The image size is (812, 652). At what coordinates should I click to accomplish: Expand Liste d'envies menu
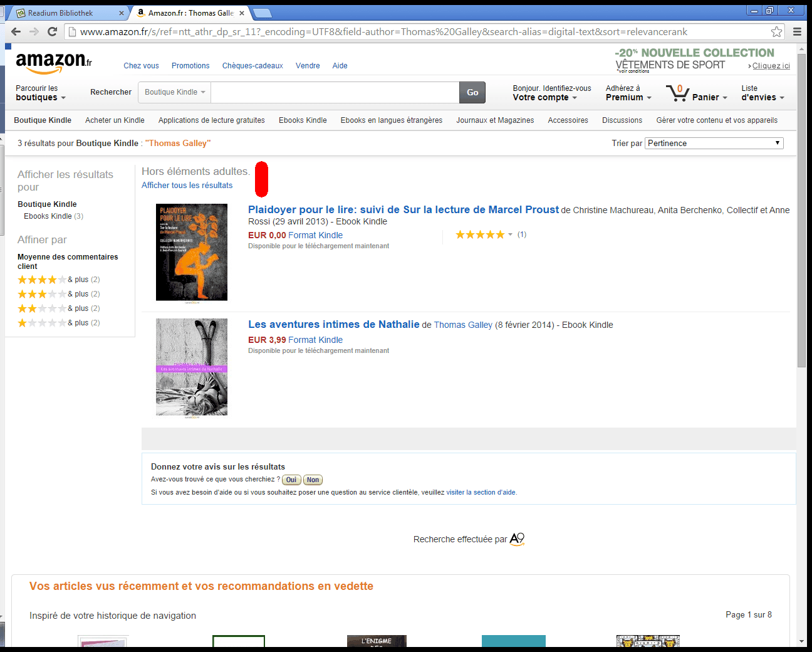coord(763,93)
